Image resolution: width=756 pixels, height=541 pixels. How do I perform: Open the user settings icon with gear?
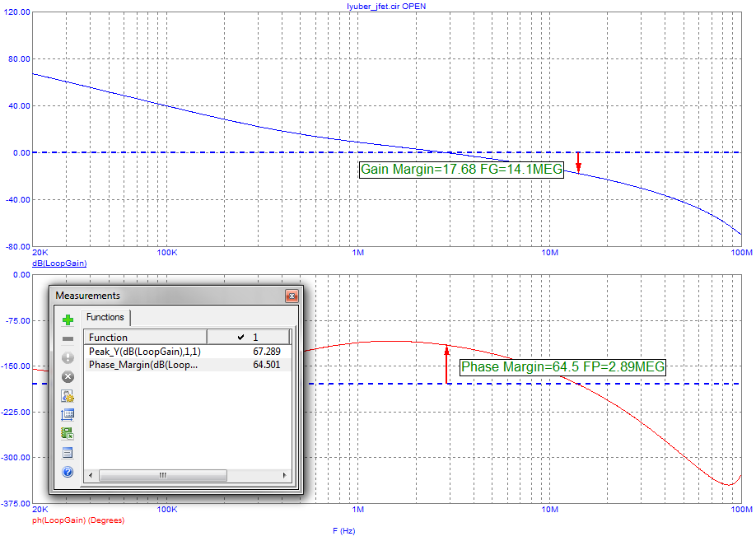tap(68, 396)
